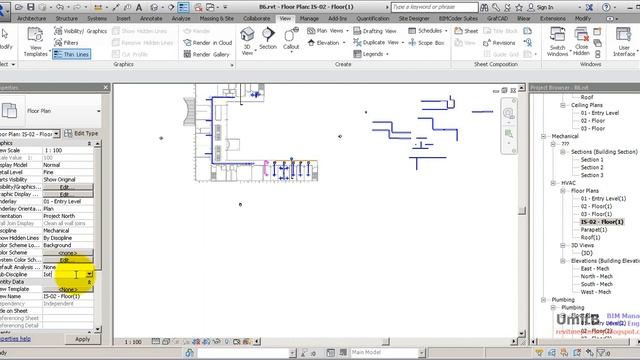Select Parapet(1) floor plan
This screenshot has height=360, width=640.
tap(593, 230)
